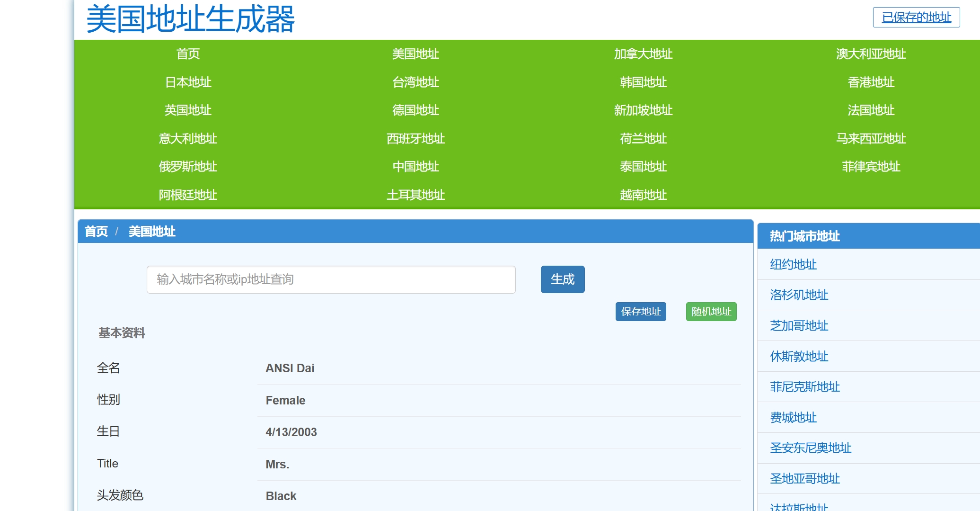
Task: Select 澳大利亚地址 in navigation
Action: click(870, 54)
